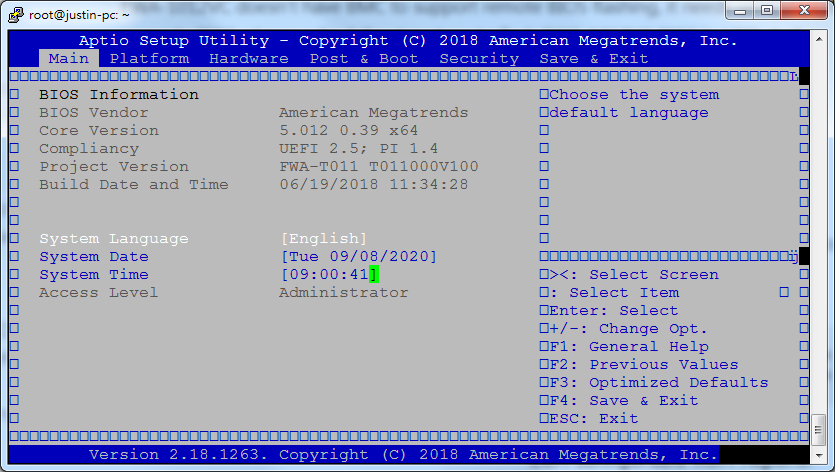
Task: Click the System Time value field
Action: [328, 275]
